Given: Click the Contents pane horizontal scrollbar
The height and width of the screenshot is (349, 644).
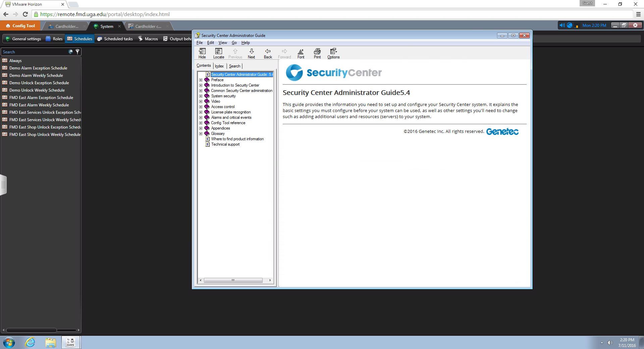Looking at the screenshot, I should 233,280.
